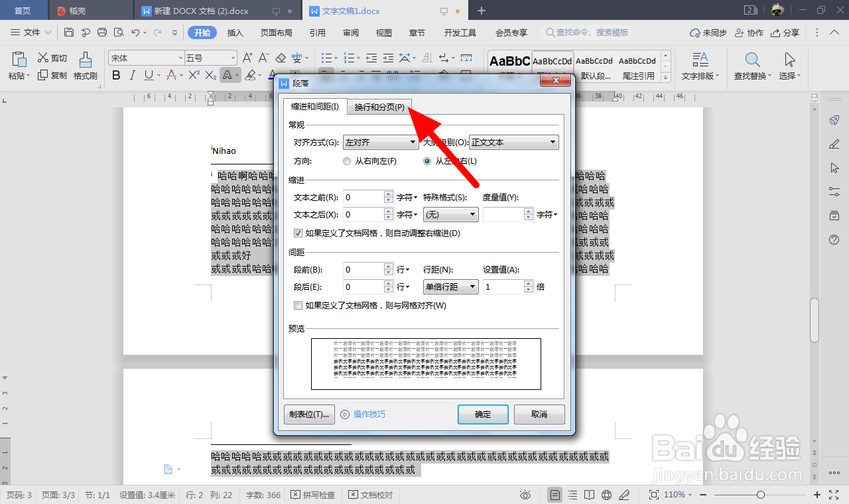Image resolution: width=849 pixels, height=504 pixels.
Task: Toggle Italic formatting in ribbon
Action: pyautogui.click(x=133, y=76)
